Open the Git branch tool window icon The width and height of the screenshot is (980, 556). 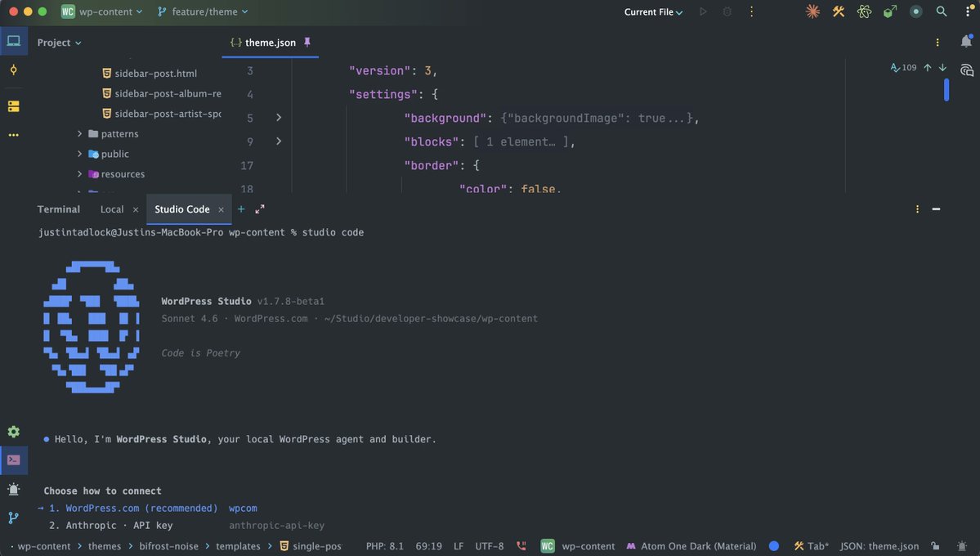[13, 518]
